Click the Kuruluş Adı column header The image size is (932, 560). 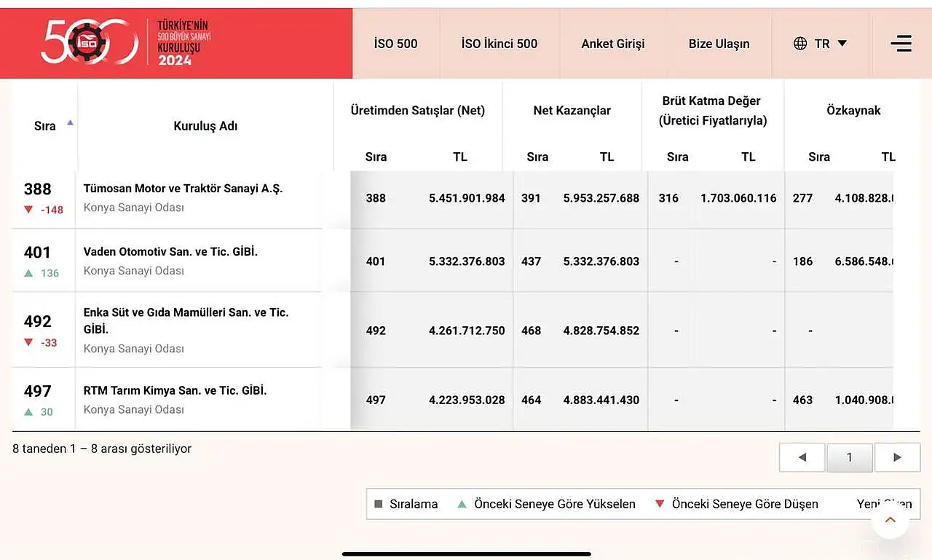coord(205,126)
